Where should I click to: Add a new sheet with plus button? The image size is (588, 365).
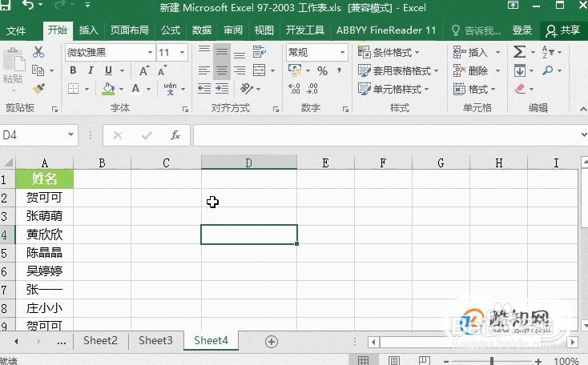click(272, 342)
